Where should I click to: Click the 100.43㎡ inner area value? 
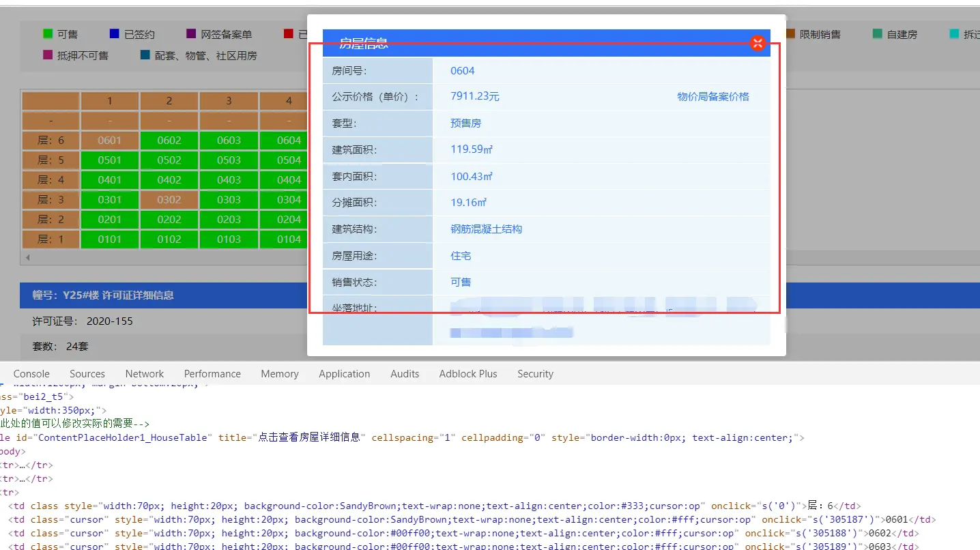tap(472, 177)
